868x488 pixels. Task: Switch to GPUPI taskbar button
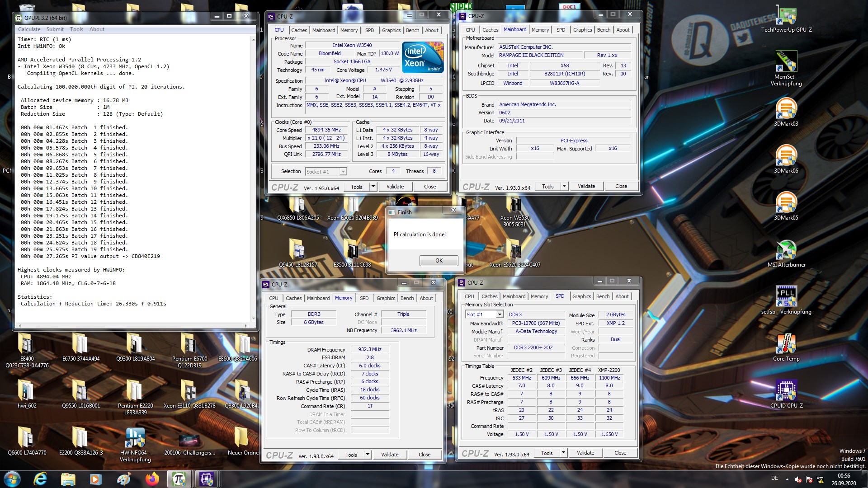(179, 479)
